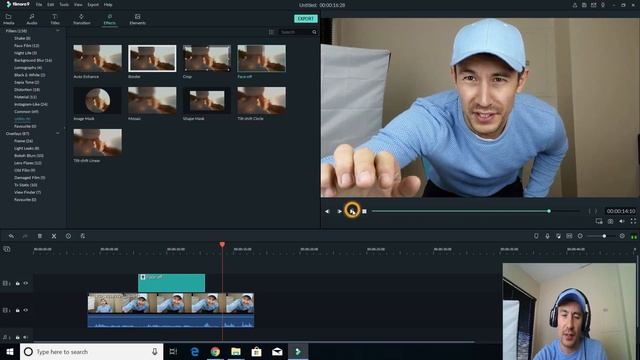The width and height of the screenshot is (640, 360).
Task: Open Chrome from the taskbar
Action: (x=215, y=351)
